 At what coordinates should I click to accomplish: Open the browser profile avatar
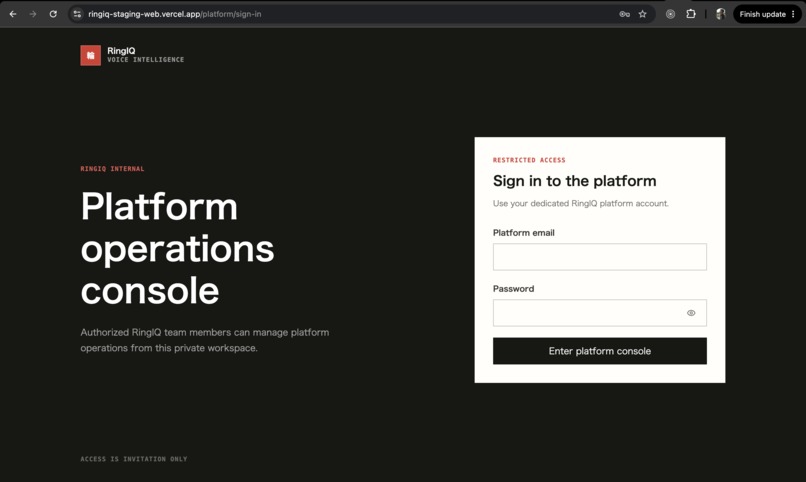coord(720,14)
